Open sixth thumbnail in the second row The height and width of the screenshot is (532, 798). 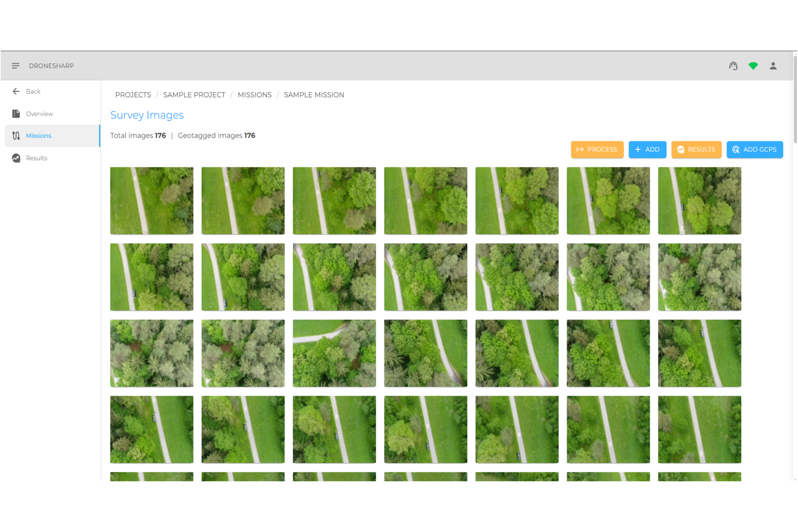pyautogui.click(x=608, y=277)
